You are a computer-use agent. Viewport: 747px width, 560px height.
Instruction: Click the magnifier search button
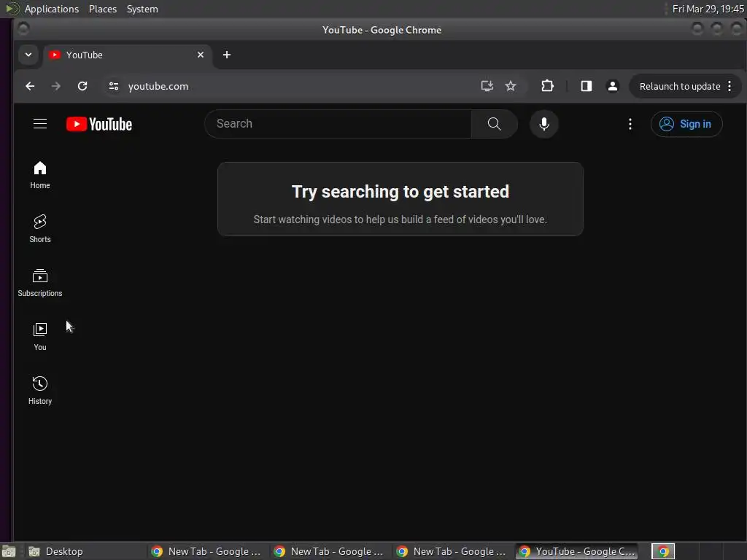[494, 124]
